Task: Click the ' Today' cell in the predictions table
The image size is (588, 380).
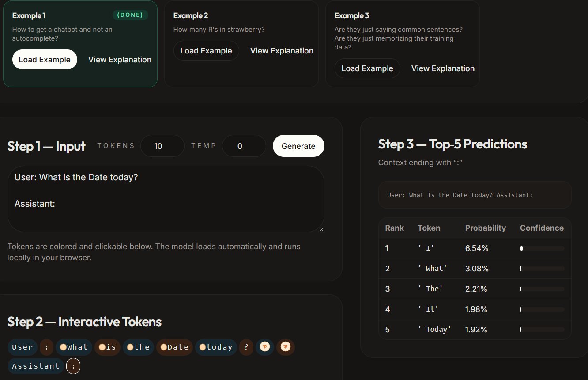Action: pyautogui.click(x=435, y=330)
